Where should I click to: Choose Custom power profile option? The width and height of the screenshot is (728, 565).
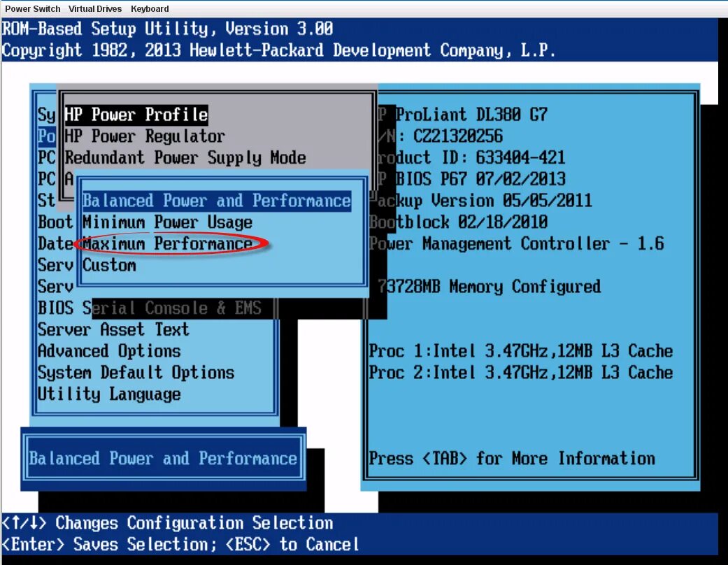click(x=109, y=266)
